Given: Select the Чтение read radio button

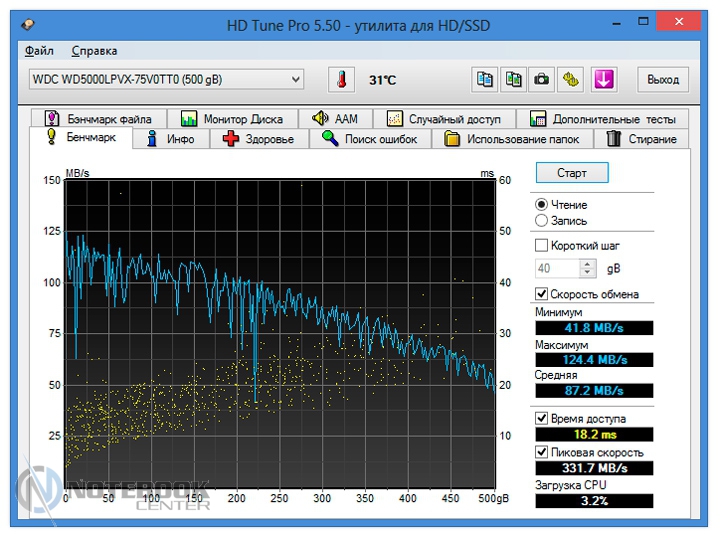Looking at the screenshot, I should point(542,204).
